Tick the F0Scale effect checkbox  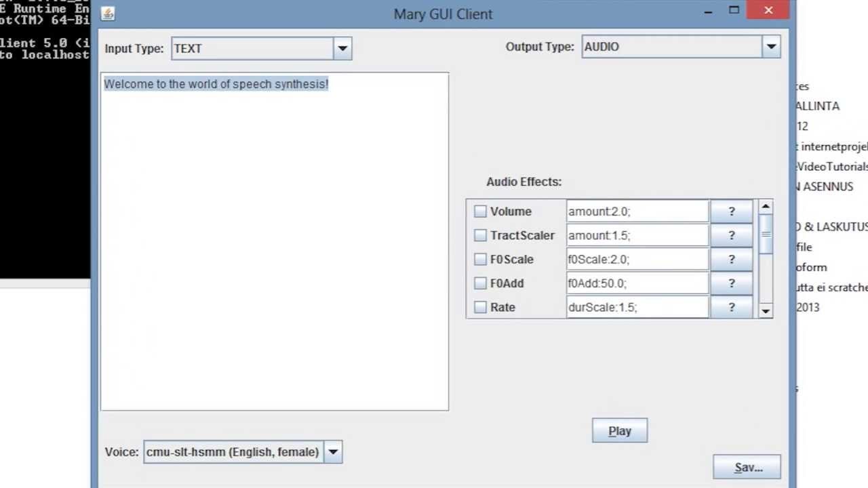point(480,259)
